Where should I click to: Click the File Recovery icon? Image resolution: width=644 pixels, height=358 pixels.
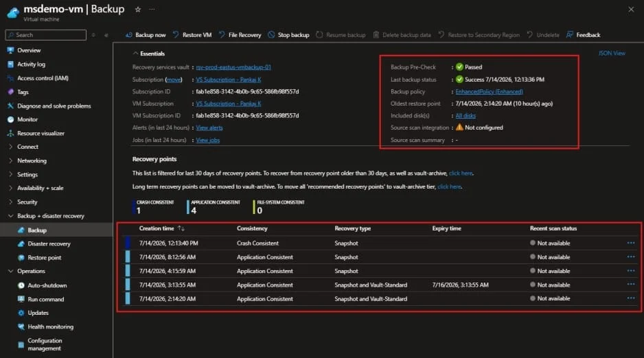pyautogui.click(x=222, y=35)
